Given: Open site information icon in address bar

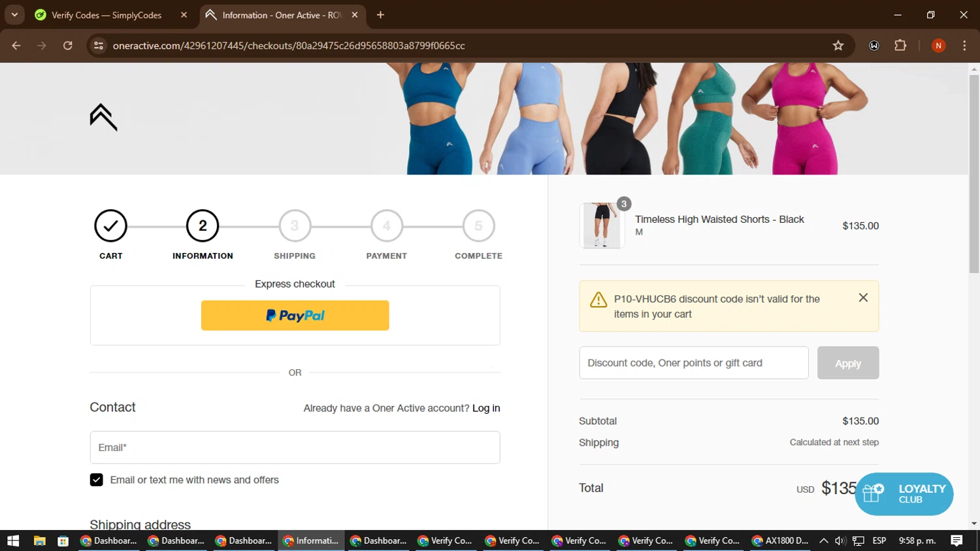Looking at the screenshot, I should pos(99,46).
